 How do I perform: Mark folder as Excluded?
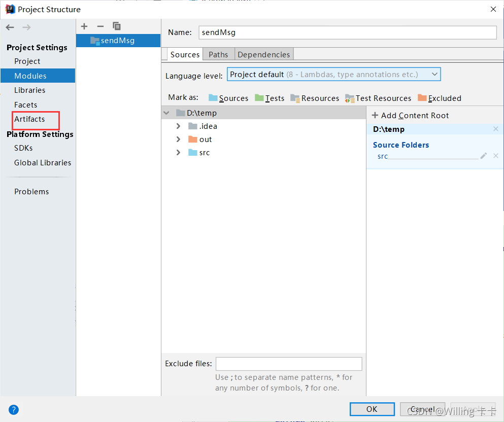[x=440, y=98]
